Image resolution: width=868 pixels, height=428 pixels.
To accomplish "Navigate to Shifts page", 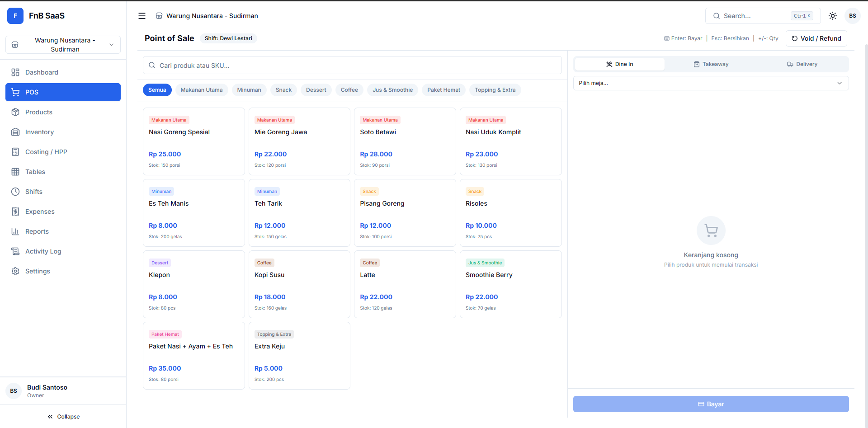I will click(x=34, y=192).
